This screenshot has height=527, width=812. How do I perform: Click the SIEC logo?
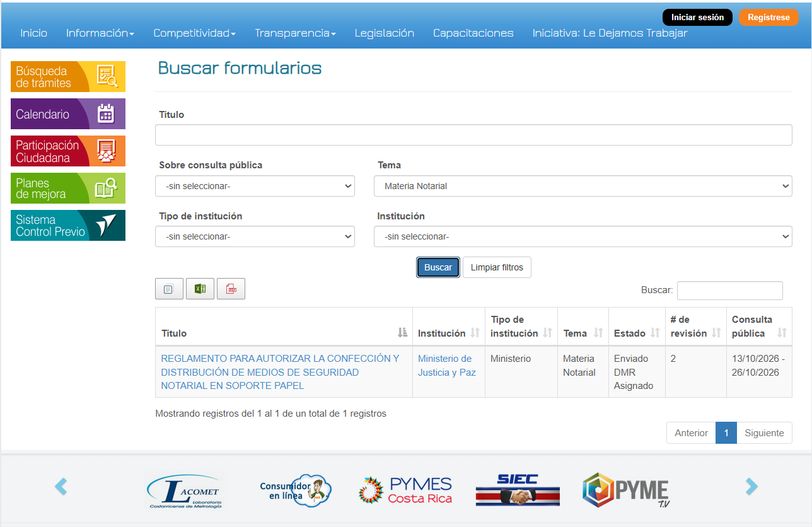[517, 489]
